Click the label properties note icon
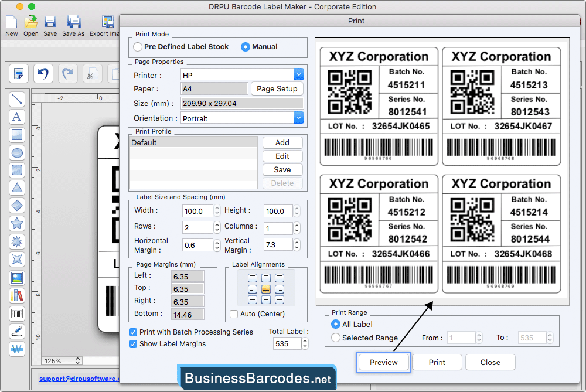 point(19,73)
